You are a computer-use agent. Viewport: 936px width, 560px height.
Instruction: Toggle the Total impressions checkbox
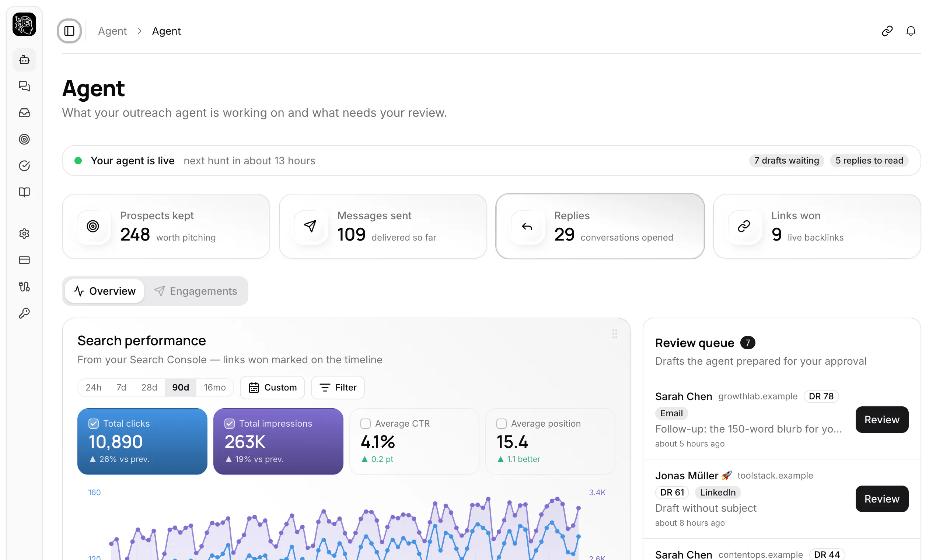click(230, 423)
